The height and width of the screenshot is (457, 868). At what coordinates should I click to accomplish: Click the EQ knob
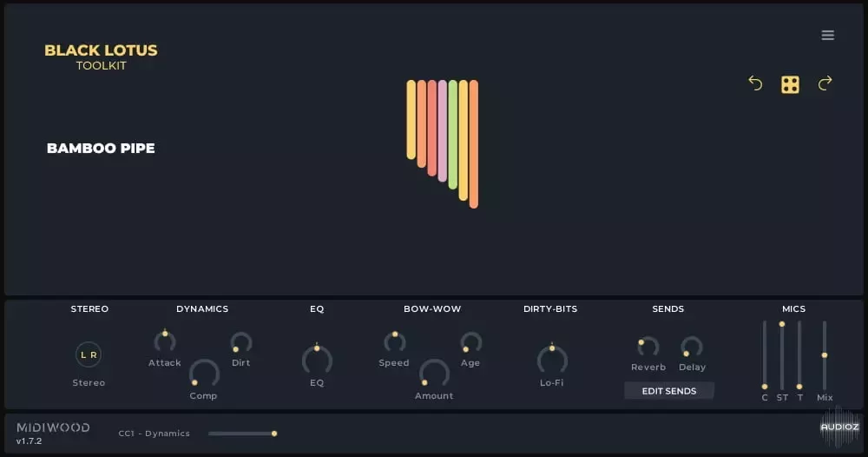tap(317, 359)
